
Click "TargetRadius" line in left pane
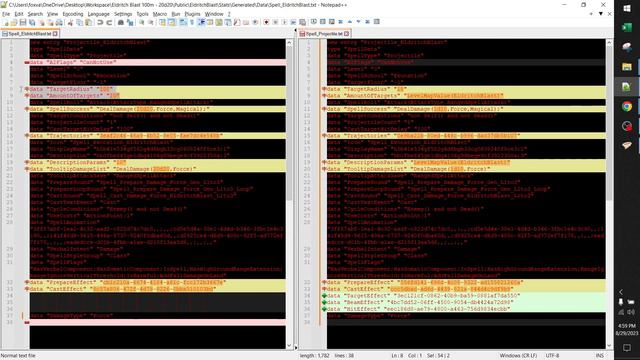pyautogui.click(x=158, y=89)
